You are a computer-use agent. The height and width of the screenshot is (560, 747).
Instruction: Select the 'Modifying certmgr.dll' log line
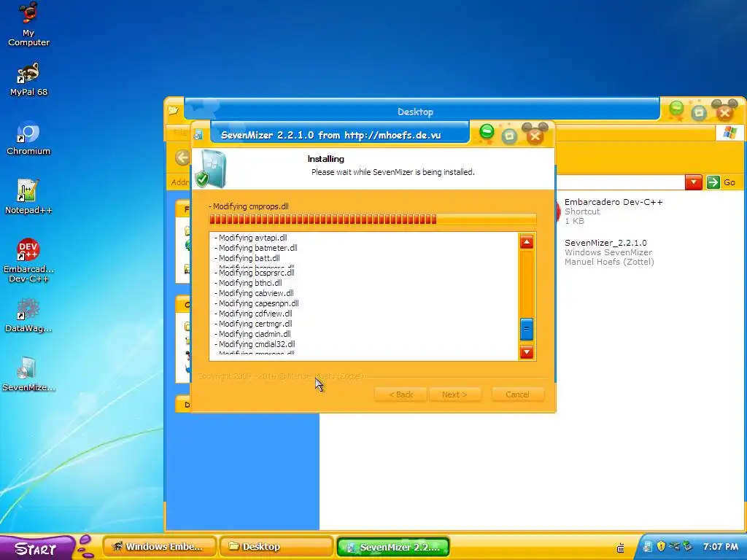tap(253, 324)
